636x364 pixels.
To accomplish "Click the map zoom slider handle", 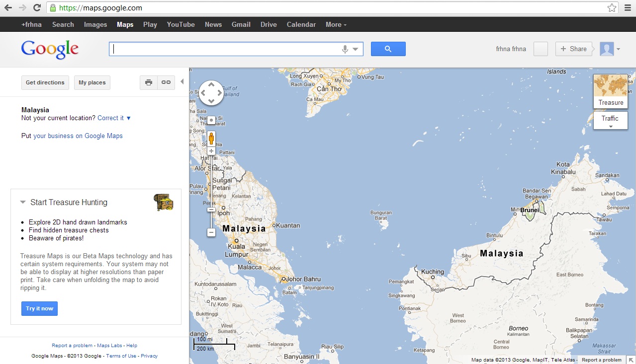I will pos(211,210).
